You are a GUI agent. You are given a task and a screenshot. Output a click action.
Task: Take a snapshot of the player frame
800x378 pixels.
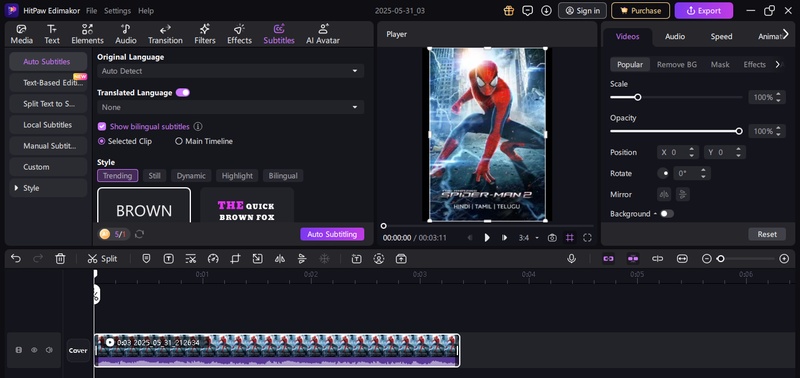point(552,238)
